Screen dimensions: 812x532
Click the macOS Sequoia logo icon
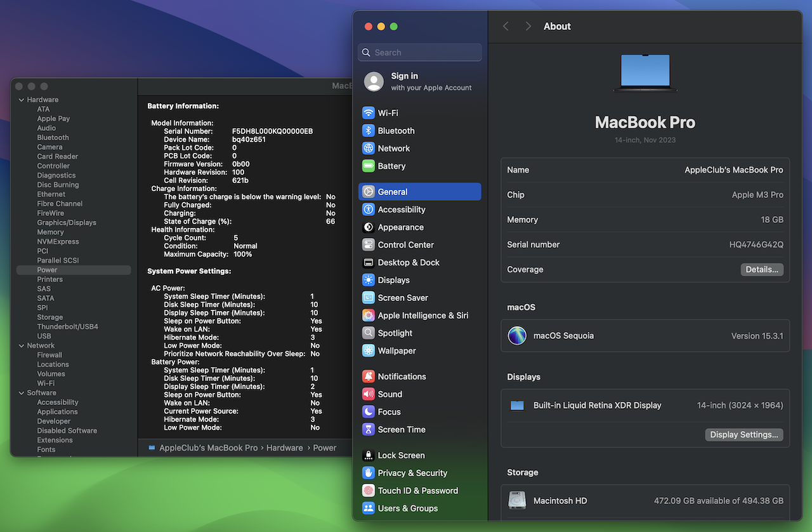(517, 336)
